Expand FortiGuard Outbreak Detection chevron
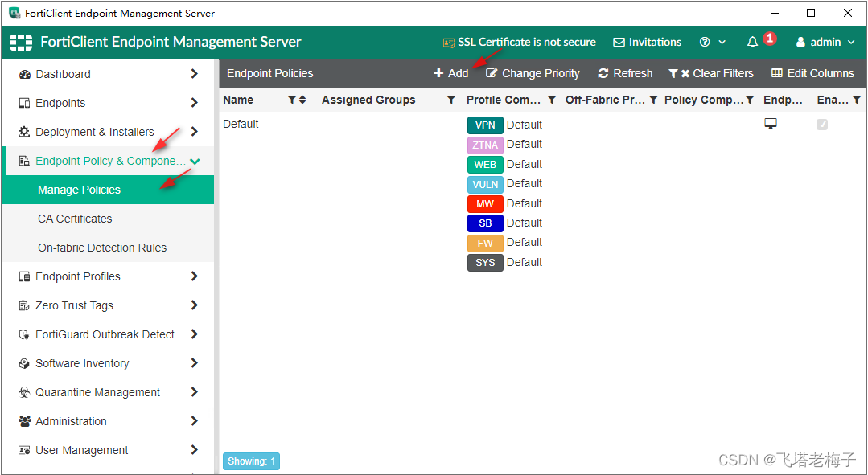Image resolution: width=868 pixels, height=475 pixels. 195,334
